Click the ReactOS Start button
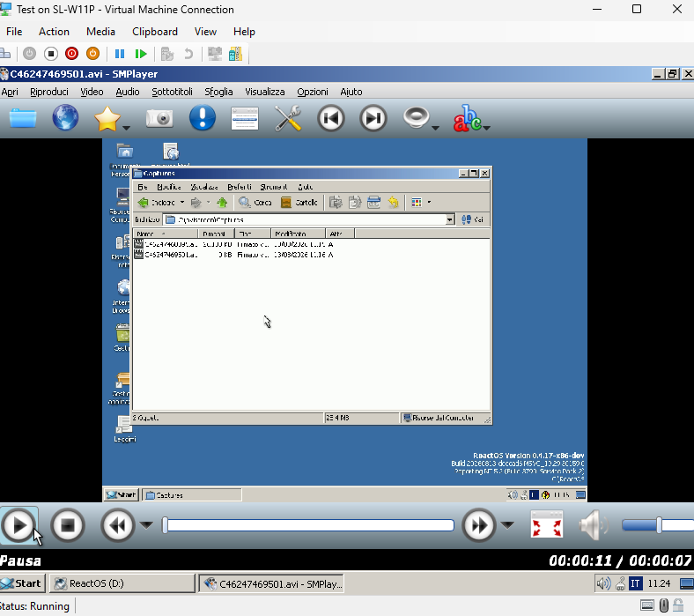 tap(22, 583)
